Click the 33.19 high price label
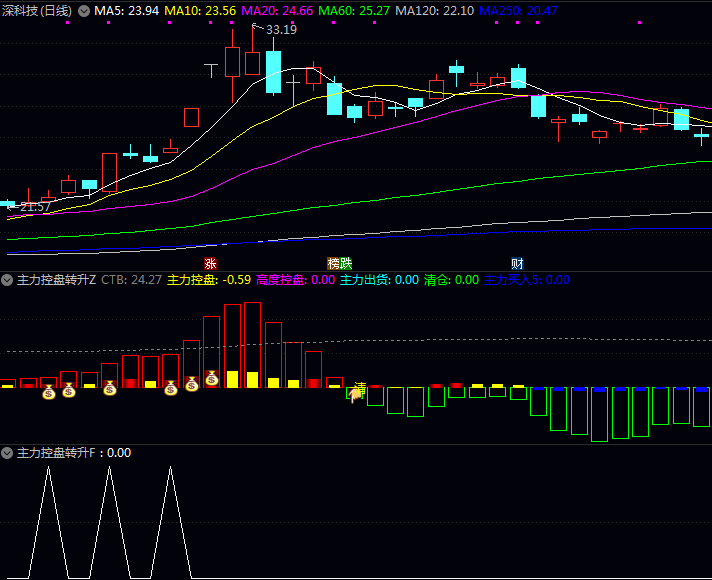 pyautogui.click(x=281, y=29)
